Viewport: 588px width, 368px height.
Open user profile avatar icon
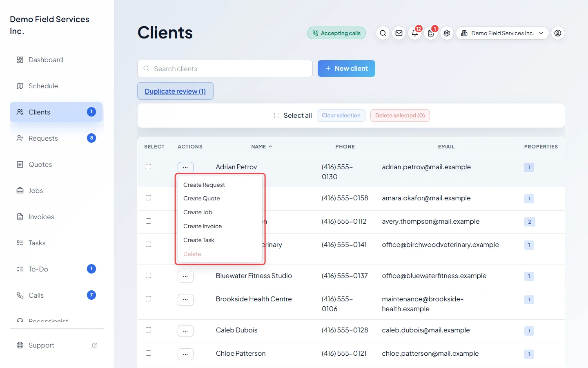[x=558, y=33]
